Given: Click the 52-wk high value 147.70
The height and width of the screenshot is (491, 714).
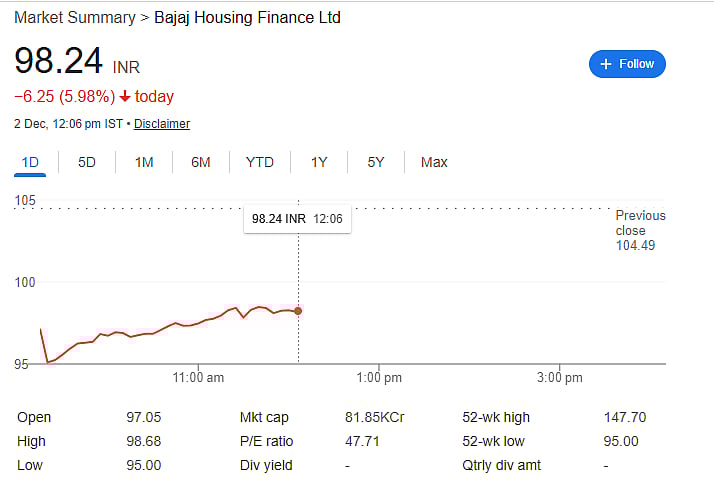Looking at the screenshot, I should coord(623,417).
